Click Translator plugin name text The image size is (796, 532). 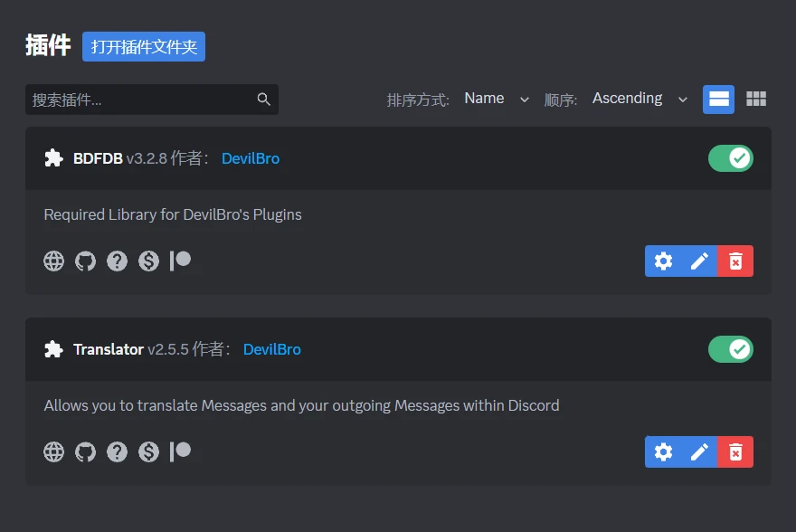pos(109,349)
